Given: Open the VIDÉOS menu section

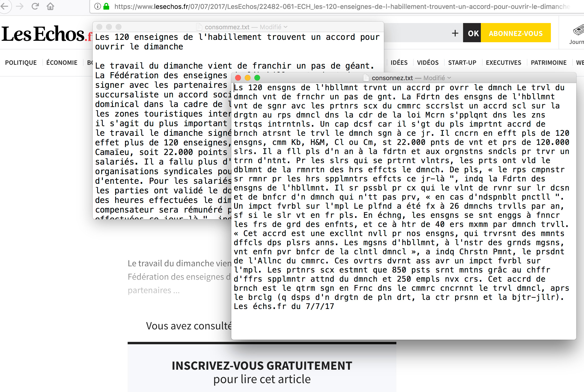Looking at the screenshot, I should click(428, 63).
